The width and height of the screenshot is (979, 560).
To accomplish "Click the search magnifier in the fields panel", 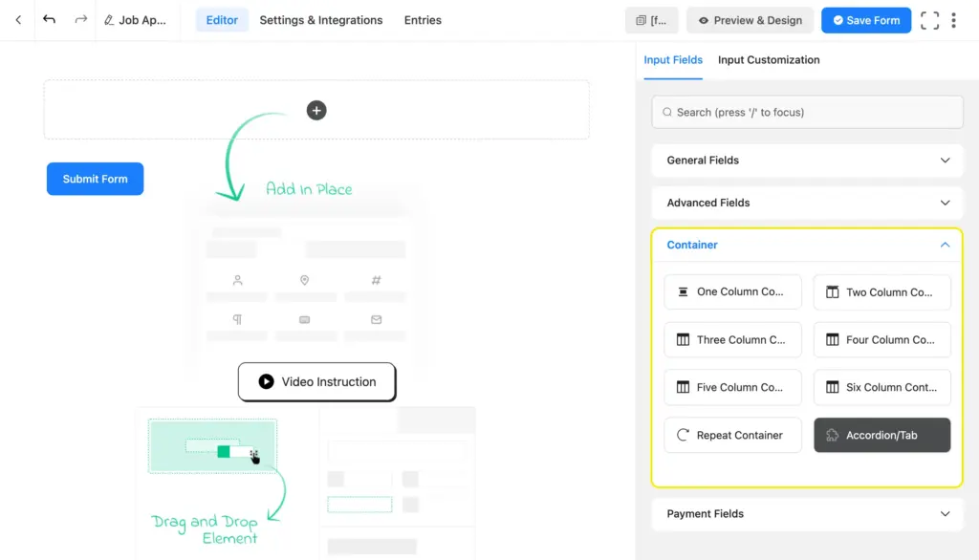I will tap(666, 112).
